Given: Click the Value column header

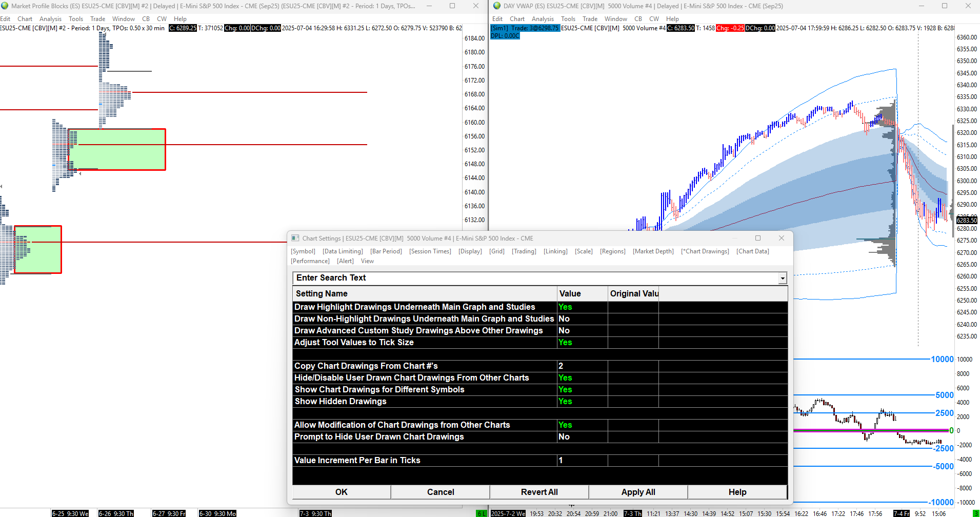Looking at the screenshot, I should (583, 293).
